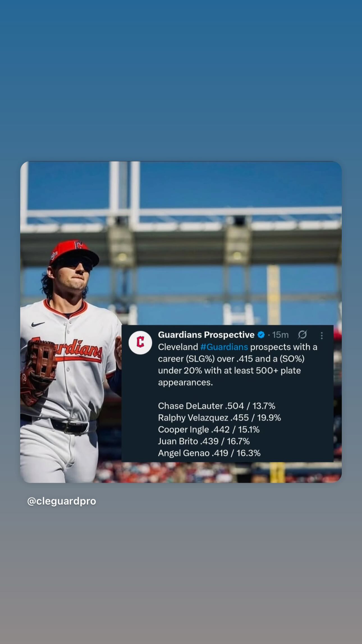Tap the Grok slashed-circle icon
The image size is (362, 644).
pyautogui.click(x=302, y=334)
